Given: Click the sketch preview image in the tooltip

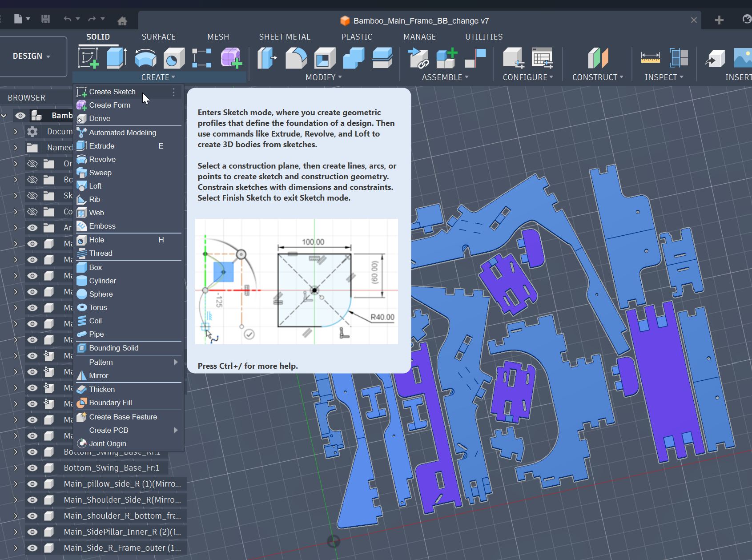Looking at the screenshot, I should pyautogui.click(x=296, y=281).
